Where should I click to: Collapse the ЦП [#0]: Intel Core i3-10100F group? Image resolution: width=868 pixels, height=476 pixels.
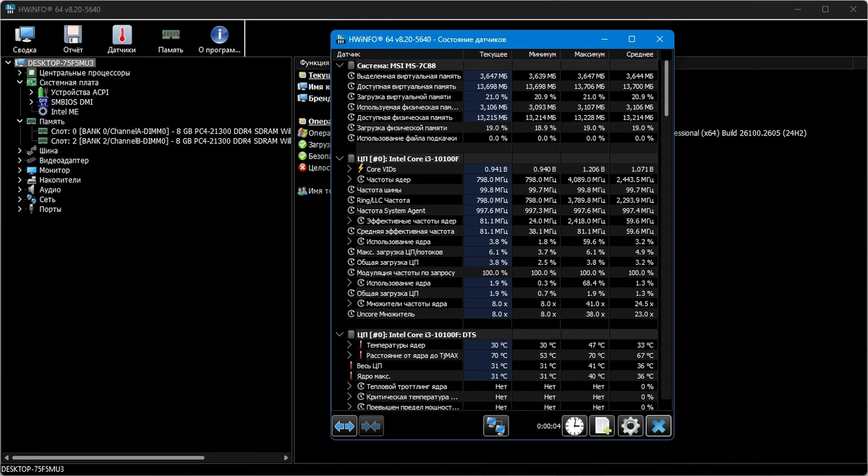341,158
